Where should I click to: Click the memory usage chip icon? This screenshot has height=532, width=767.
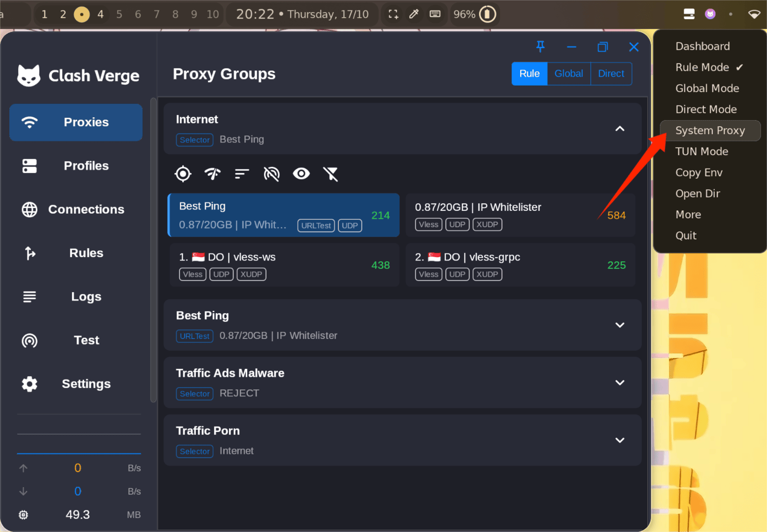coord(23,515)
